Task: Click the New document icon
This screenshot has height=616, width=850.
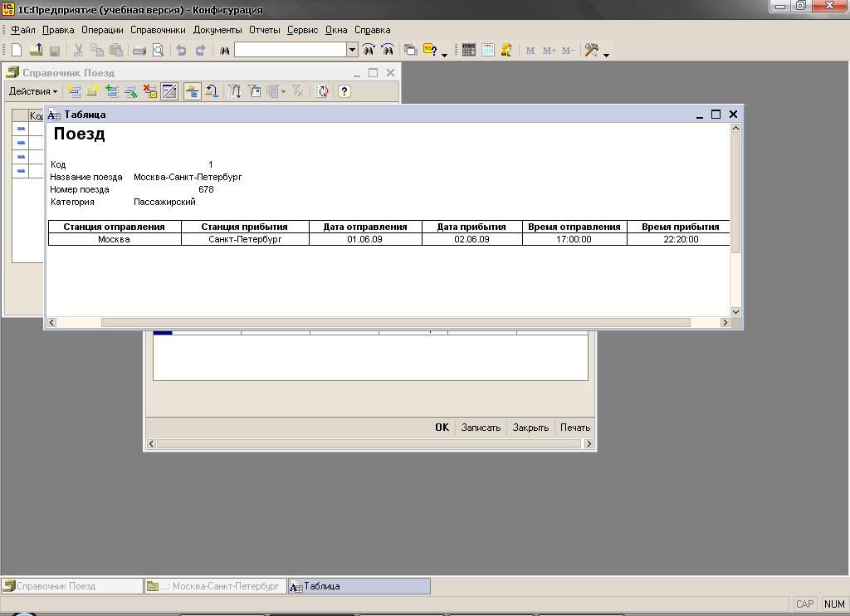Action: (16, 51)
